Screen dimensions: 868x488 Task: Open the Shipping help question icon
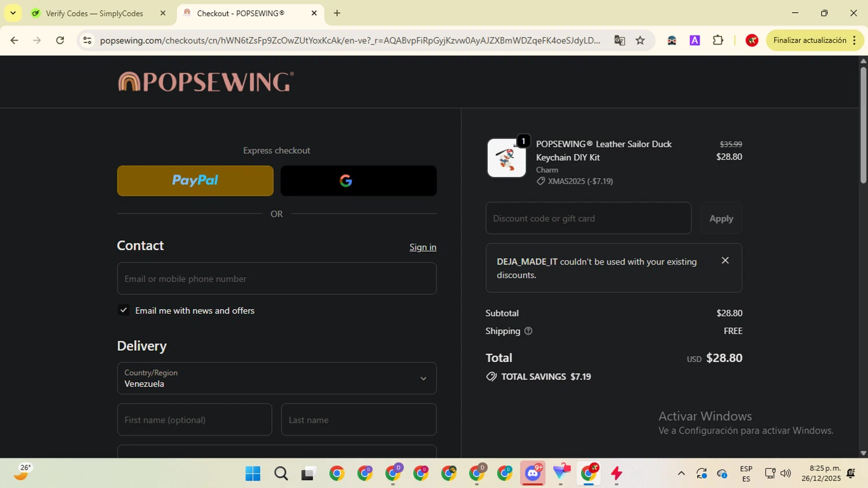tap(528, 331)
